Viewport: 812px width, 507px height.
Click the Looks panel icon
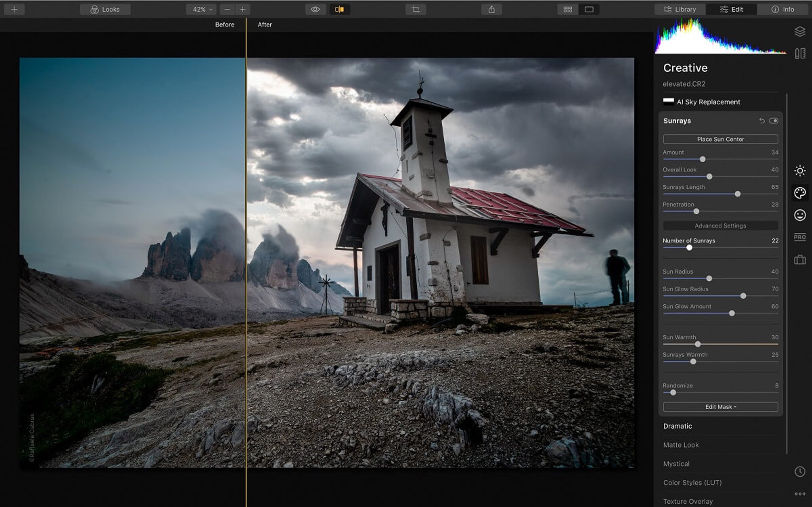pyautogui.click(x=106, y=9)
